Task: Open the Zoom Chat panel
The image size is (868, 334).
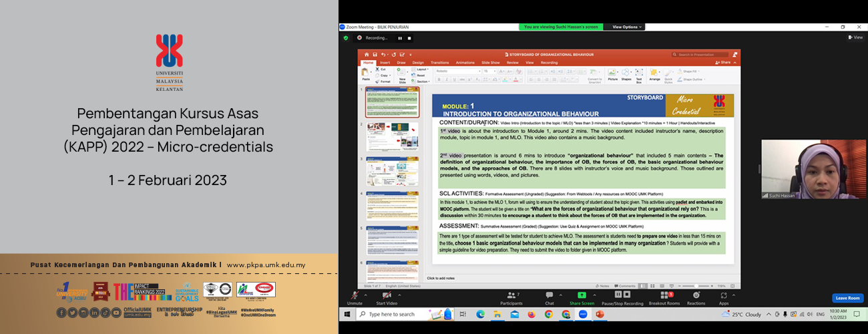Action: click(549, 296)
